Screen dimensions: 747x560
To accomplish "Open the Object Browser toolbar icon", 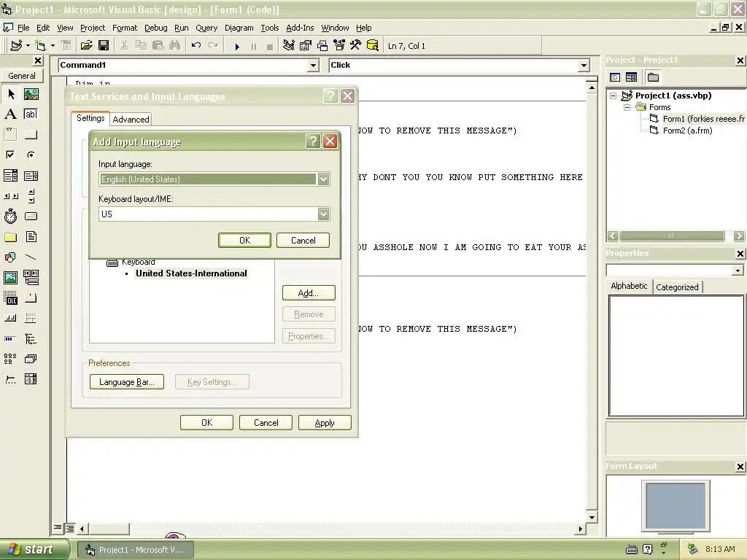I will coord(339,46).
